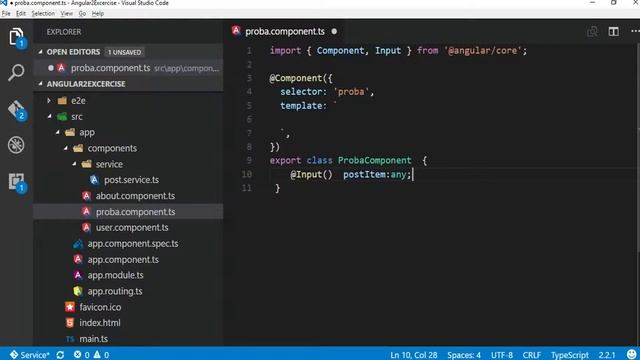
Task: Open index.html from explorer
Action: pos(100,323)
